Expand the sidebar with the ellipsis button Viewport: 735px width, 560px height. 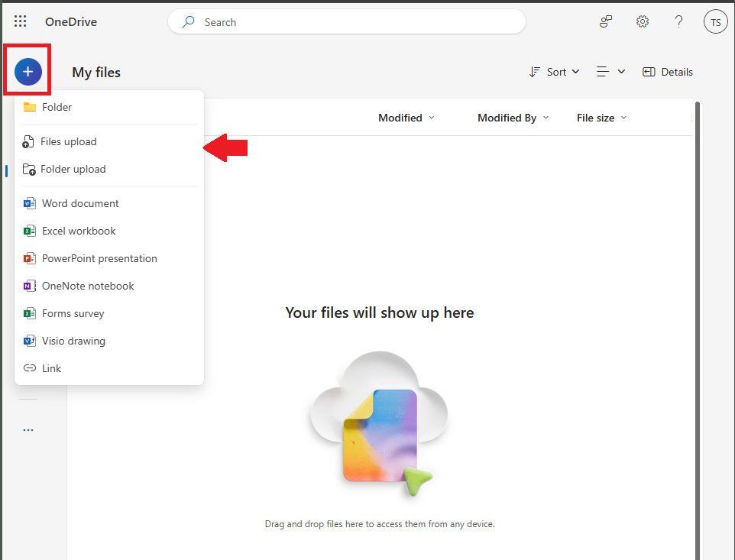pyautogui.click(x=28, y=429)
